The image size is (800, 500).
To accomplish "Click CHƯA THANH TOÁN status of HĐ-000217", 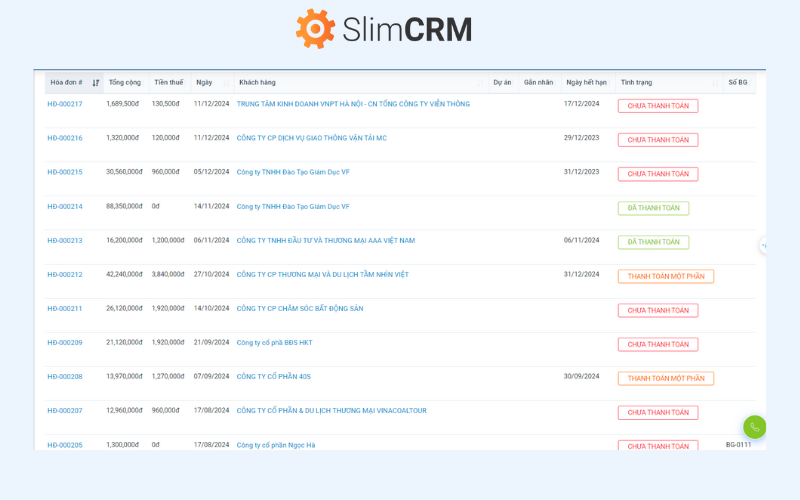I will click(x=658, y=106).
